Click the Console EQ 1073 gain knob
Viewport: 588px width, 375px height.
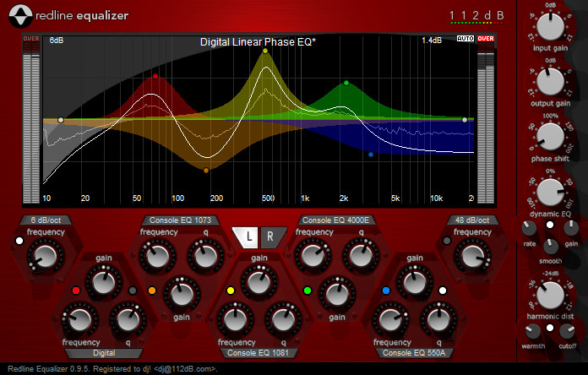pos(182,295)
